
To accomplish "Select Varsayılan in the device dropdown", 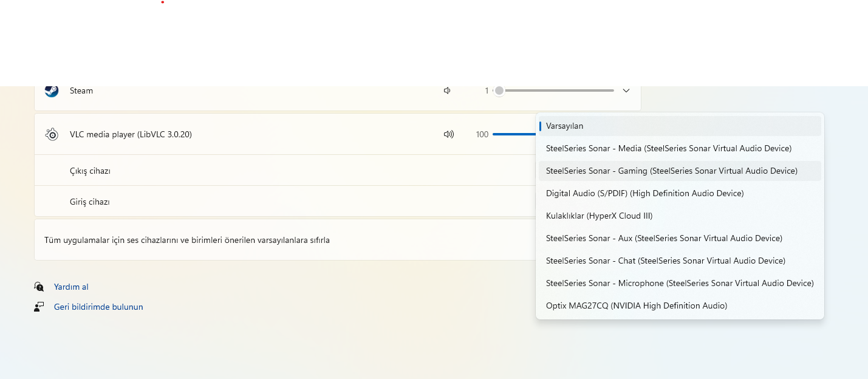I will [x=680, y=126].
